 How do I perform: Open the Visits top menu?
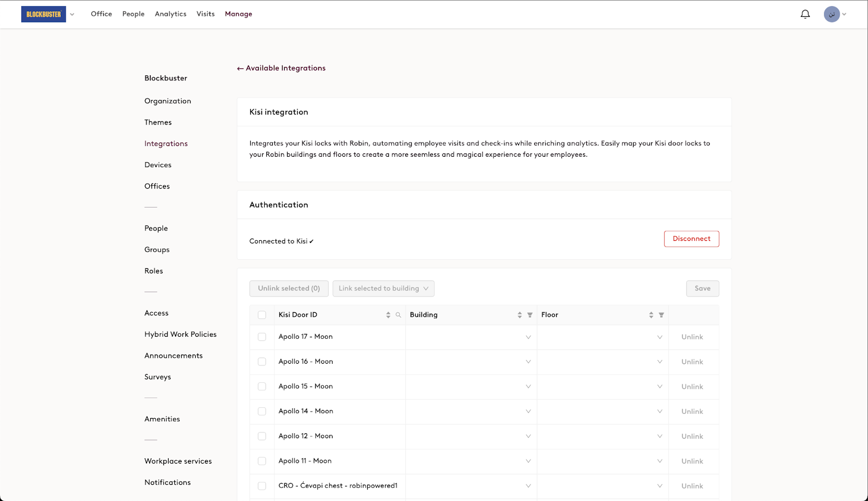click(x=206, y=14)
